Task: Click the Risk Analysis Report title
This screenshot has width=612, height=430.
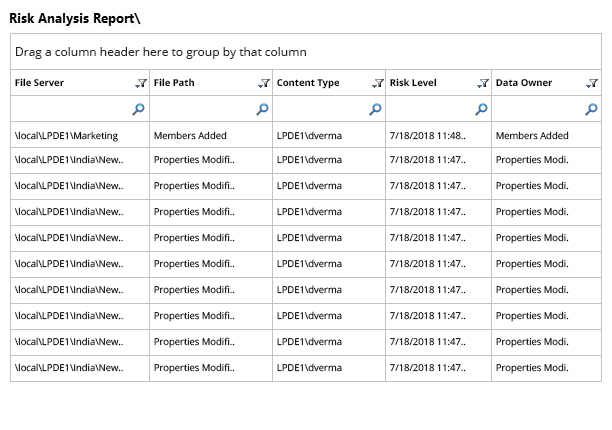Action: pyautogui.click(x=75, y=18)
